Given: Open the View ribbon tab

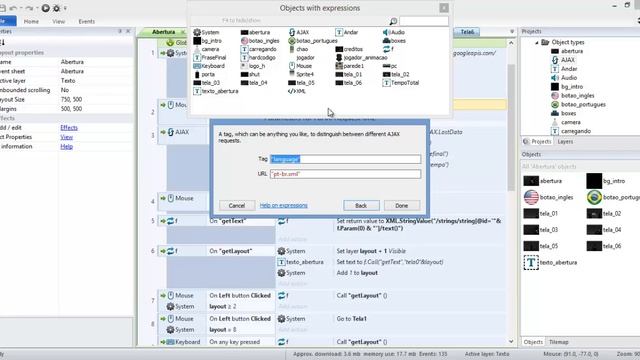Looking at the screenshot, I should [x=58, y=21].
